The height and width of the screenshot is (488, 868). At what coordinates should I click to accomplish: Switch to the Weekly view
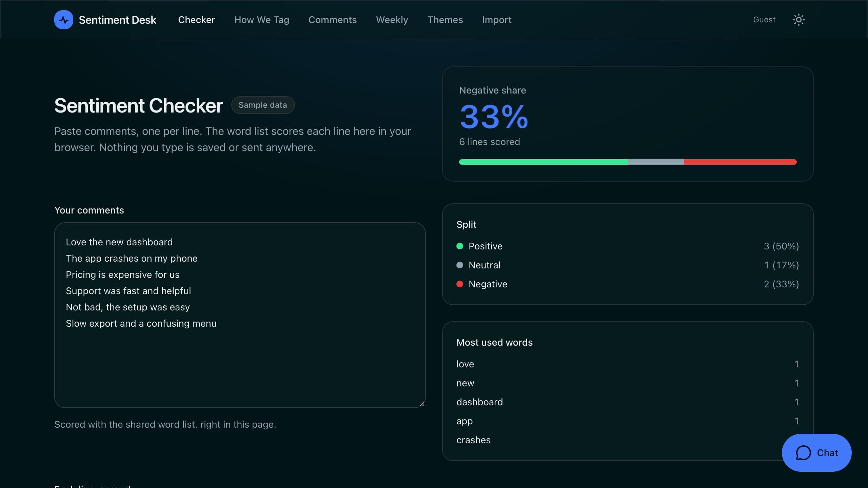point(392,20)
